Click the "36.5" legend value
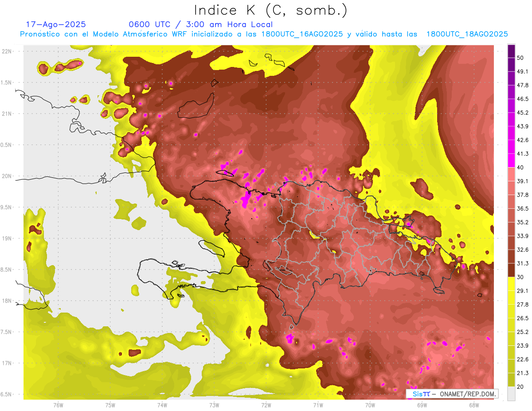Screen dimensions: 532x411 [x=523, y=209]
